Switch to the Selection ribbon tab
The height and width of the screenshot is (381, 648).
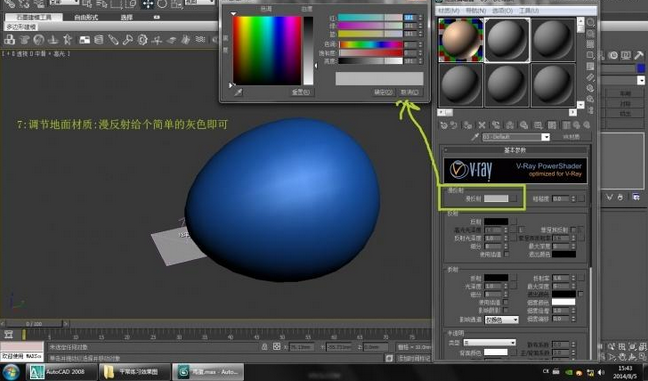(x=126, y=17)
